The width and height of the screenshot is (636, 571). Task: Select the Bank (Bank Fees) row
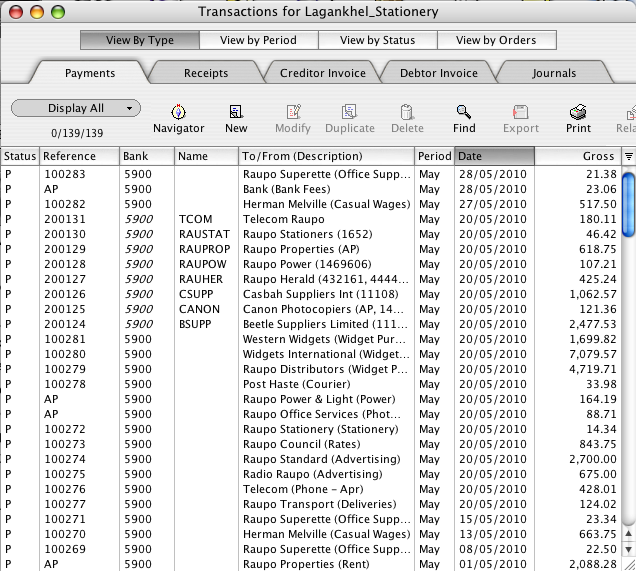[x=310, y=189]
